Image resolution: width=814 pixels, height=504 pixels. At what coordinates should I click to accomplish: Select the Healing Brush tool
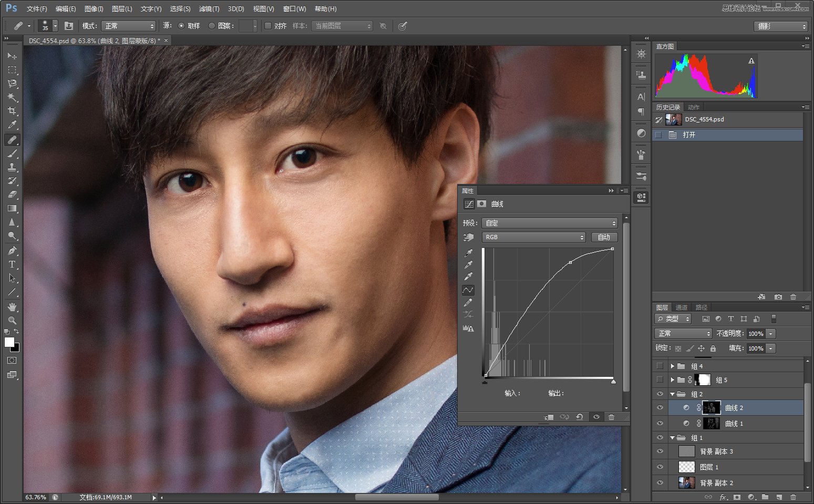point(12,139)
